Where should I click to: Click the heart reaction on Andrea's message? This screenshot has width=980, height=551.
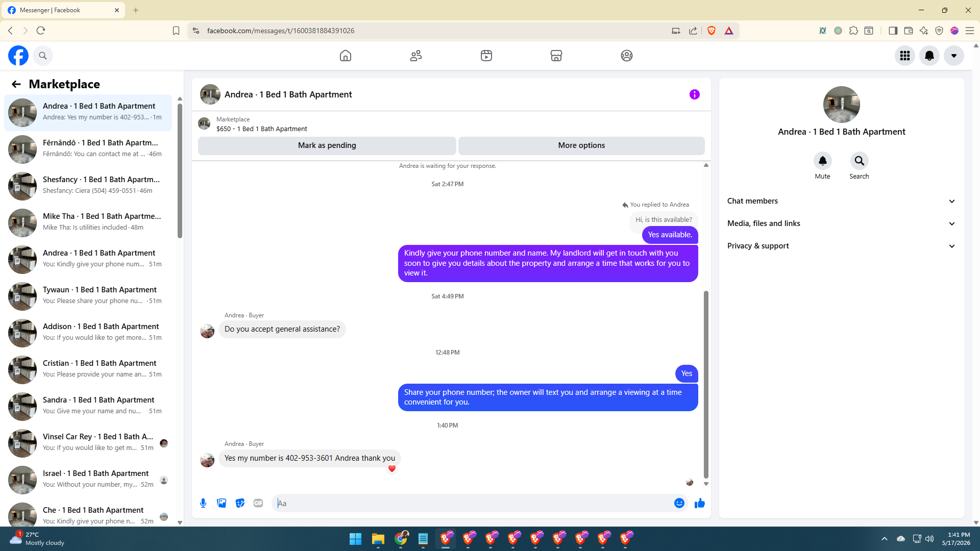(392, 469)
